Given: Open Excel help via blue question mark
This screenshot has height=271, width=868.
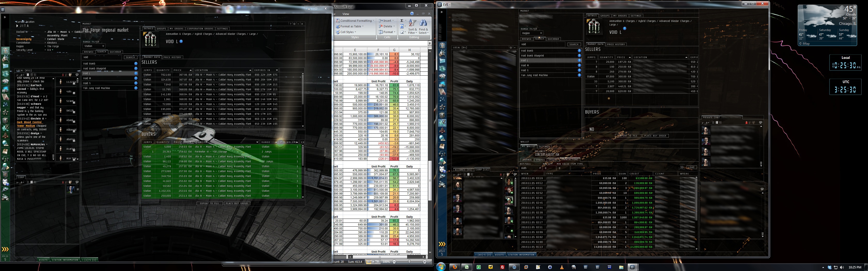Looking at the screenshot, I should click(x=412, y=14).
